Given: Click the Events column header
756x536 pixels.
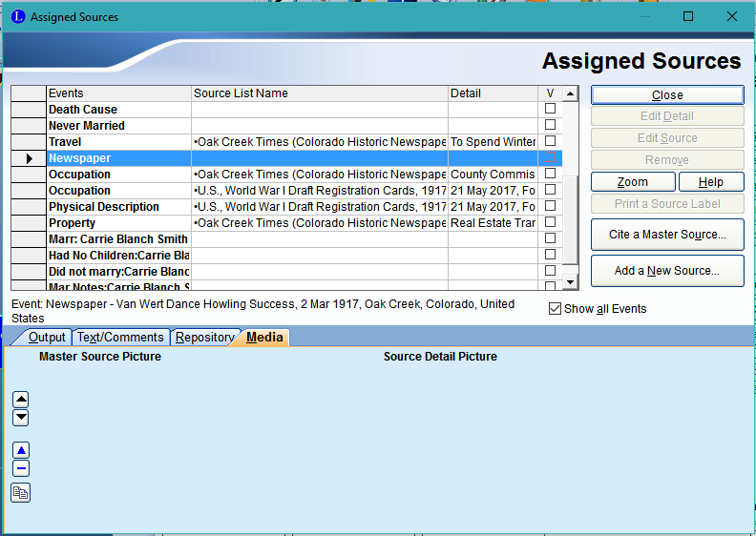Looking at the screenshot, I should pyautogui.click(x=118, y=93).
